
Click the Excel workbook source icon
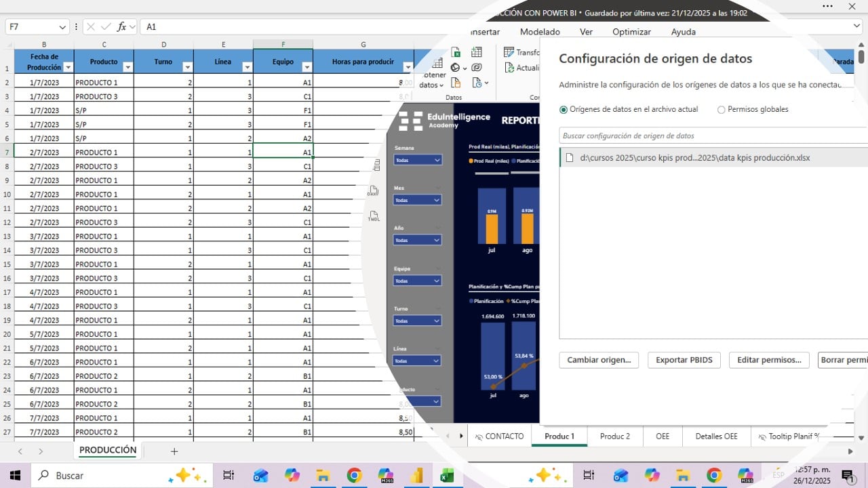pos(456,52)
